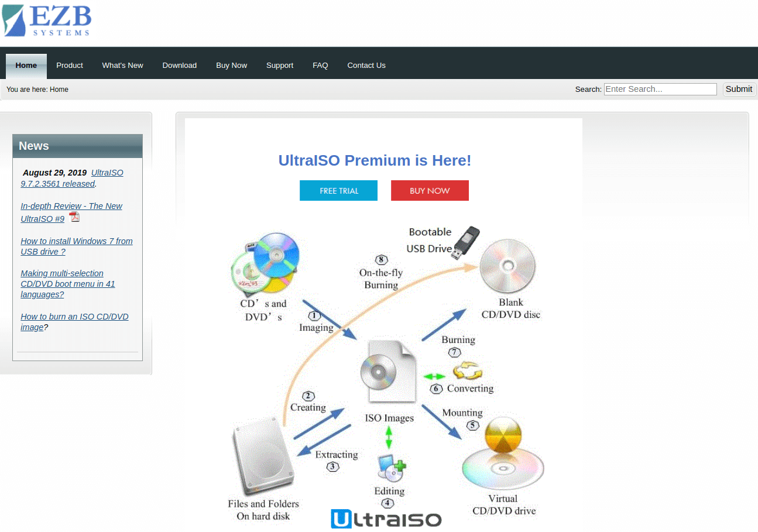Image resolution: width=758 pixels, height=532 pixels.
Task: Click the Submit search button
Action: [x=739, y=89]
